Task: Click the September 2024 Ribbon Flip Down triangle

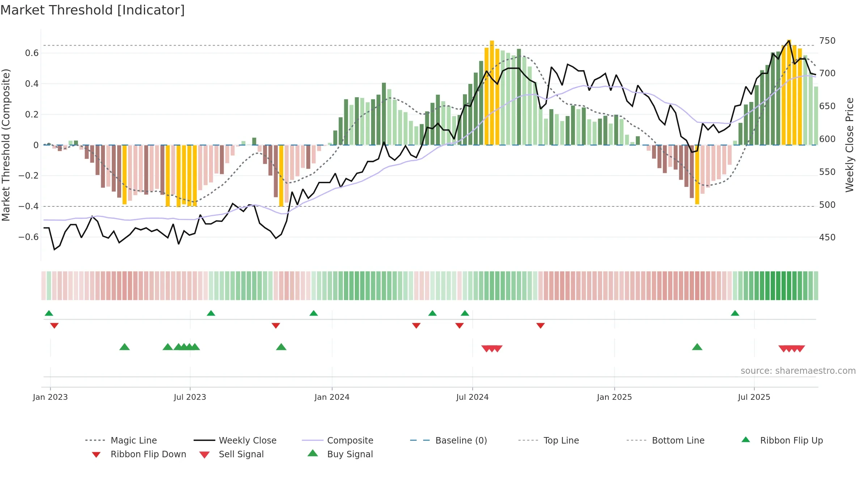Action: (540, 326)
